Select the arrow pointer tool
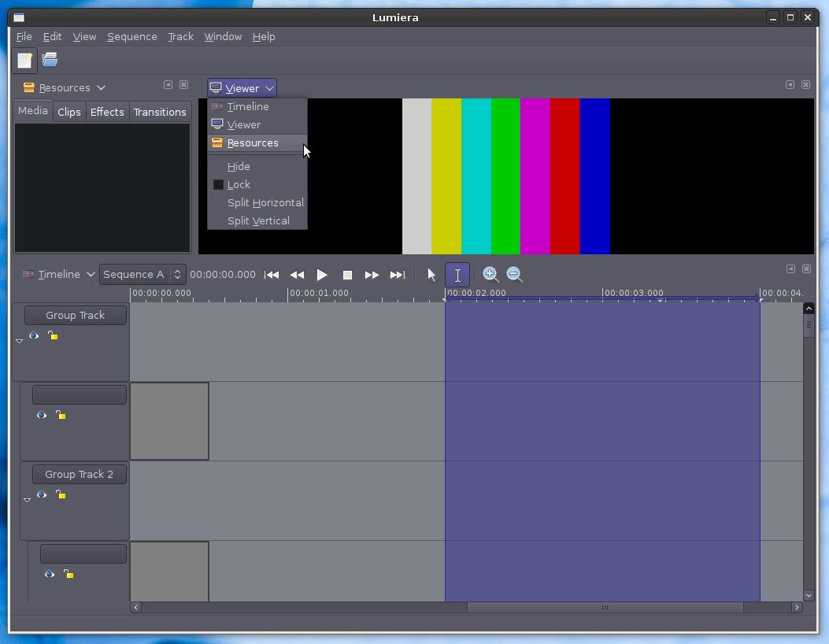This screenshot has height=644, width=829. (431, 275)
